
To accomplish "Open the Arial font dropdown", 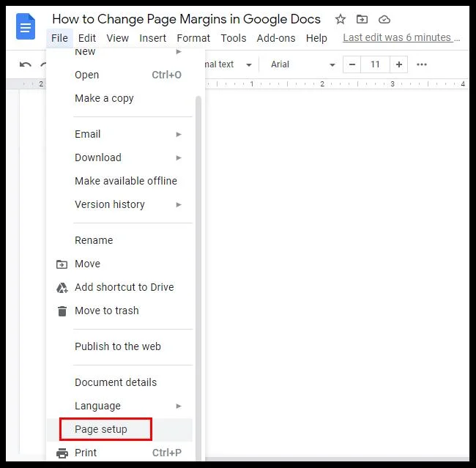I will [x=302, y=64].
